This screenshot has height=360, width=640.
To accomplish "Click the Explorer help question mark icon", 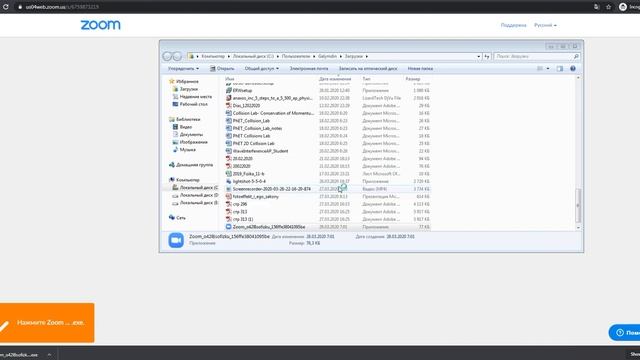I will 573,69.
